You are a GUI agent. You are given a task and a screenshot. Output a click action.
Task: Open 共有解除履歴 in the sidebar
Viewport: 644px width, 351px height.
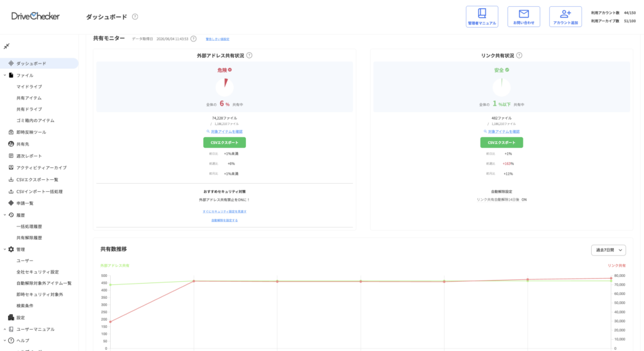click(x=29, y=238)
